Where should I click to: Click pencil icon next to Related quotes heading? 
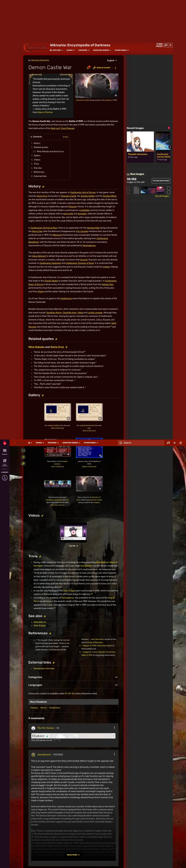(56, 339)
